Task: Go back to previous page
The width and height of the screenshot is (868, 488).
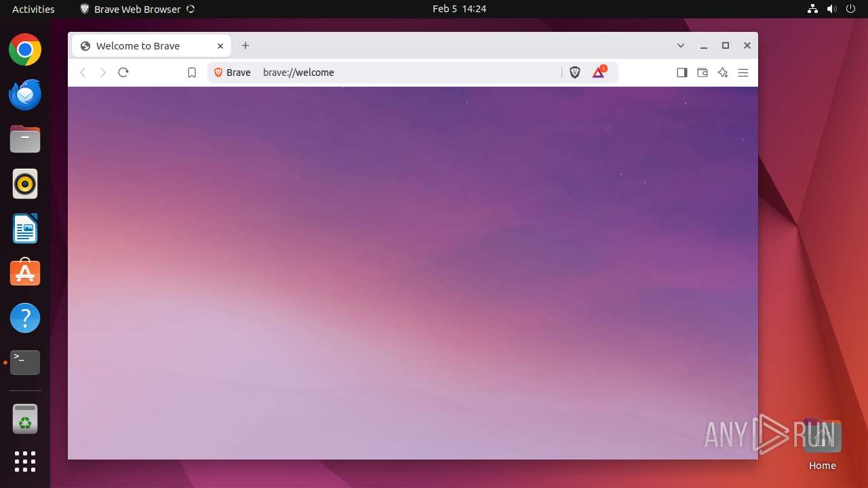Action: coord(83,73)
